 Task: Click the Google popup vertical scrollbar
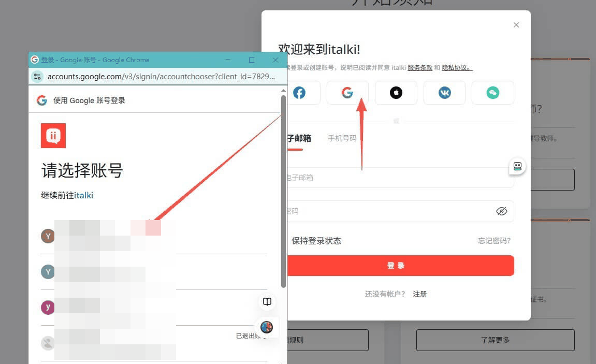click(283, 192)
